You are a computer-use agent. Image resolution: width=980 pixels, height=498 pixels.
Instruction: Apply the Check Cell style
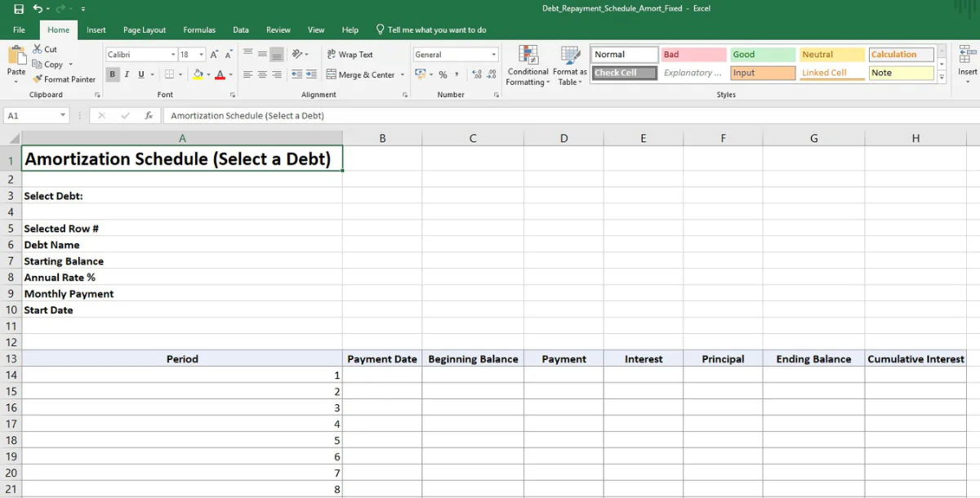(x=624, y=73)
